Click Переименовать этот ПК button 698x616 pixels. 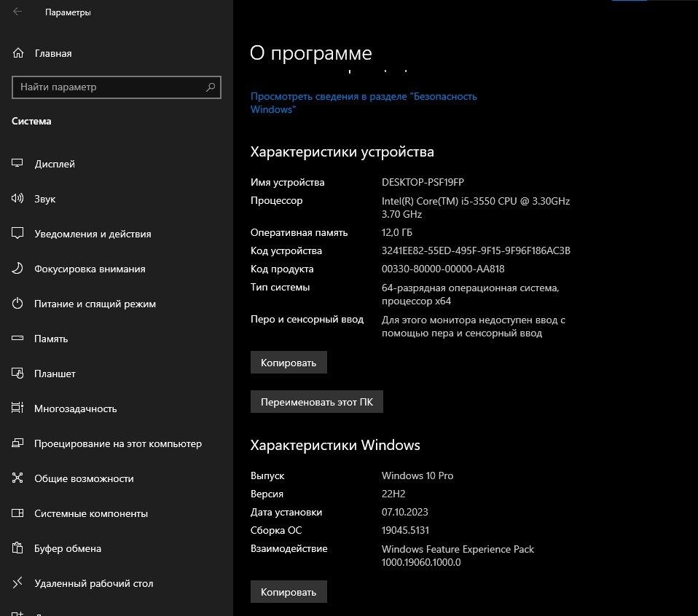pyautogui.click(x=316, y=402)
